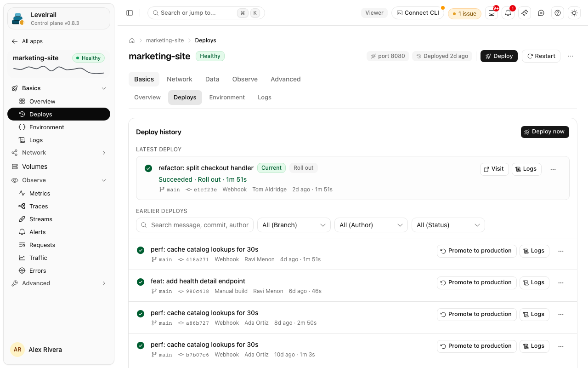This screenshot has width=588, height=368.
Task: Open app more options next to Restart
Action: (x=571, y=56)
